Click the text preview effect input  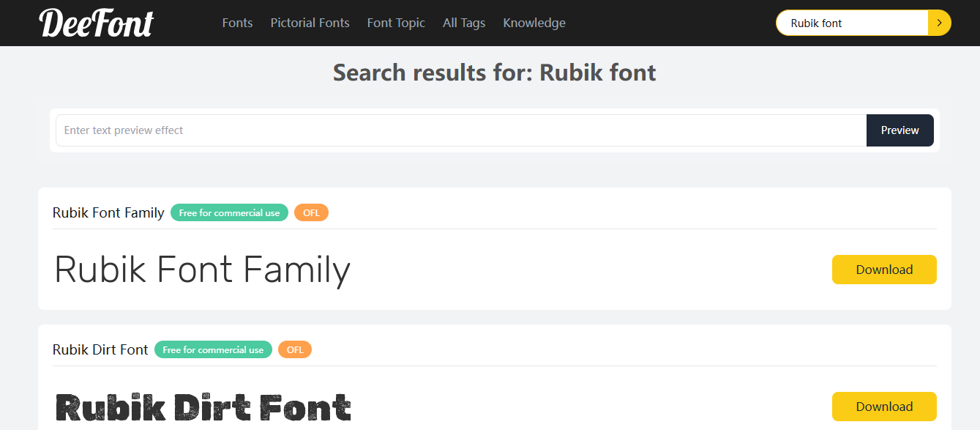pos(461,130)
